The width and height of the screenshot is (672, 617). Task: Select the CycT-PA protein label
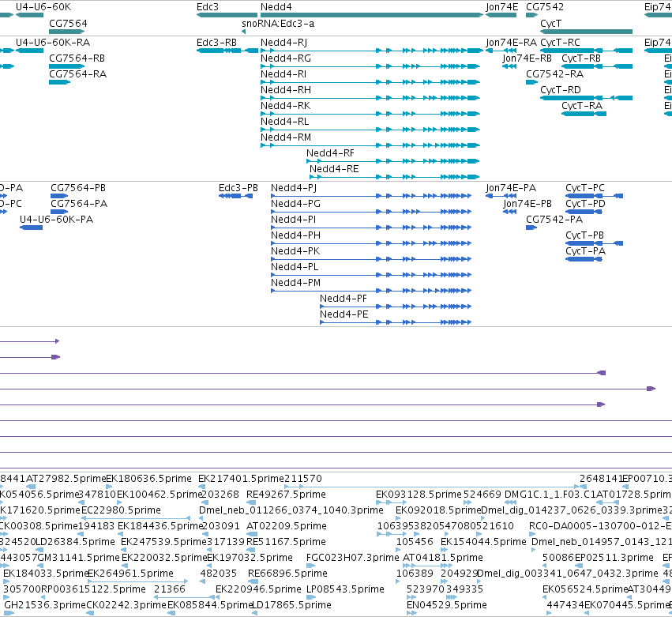585,251
